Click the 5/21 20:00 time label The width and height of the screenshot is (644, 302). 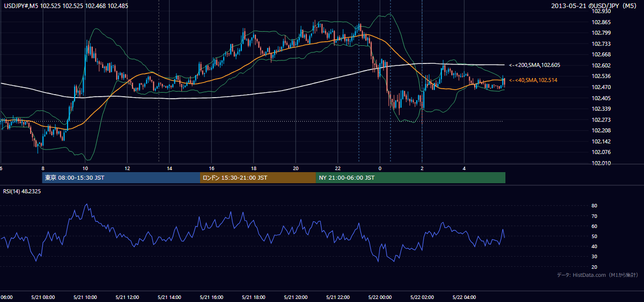pyautogui.click(x=296, y=297)
